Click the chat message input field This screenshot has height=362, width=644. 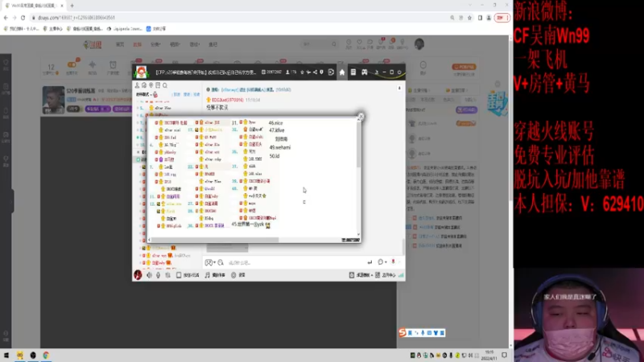click(295, 263)
